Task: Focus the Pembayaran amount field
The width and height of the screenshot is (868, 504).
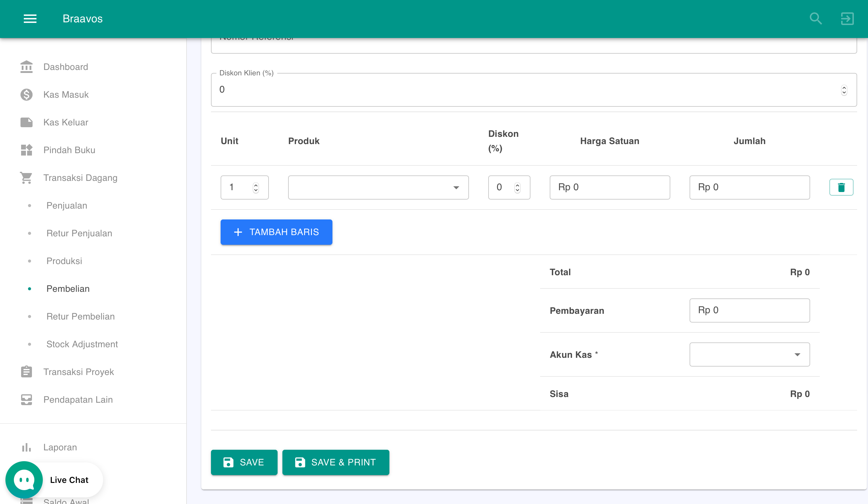Action: tap(749, 310)
